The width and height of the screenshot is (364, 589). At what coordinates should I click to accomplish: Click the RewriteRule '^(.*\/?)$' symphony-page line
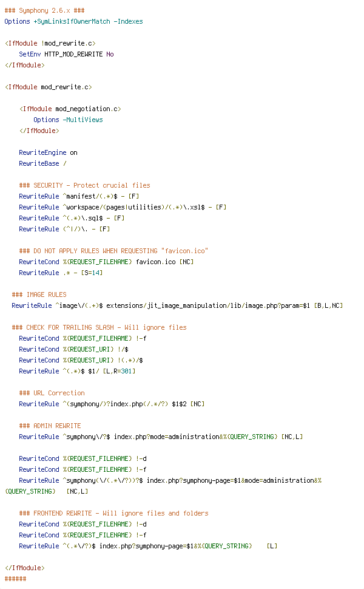point(148,546)
